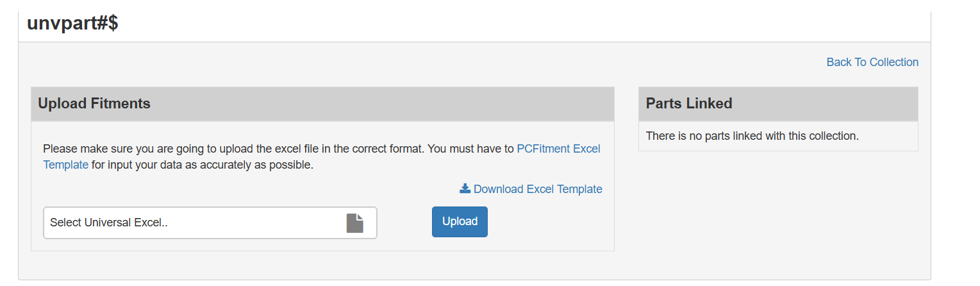Click the gray header bar of Upload Fitments

coord(322,104)
